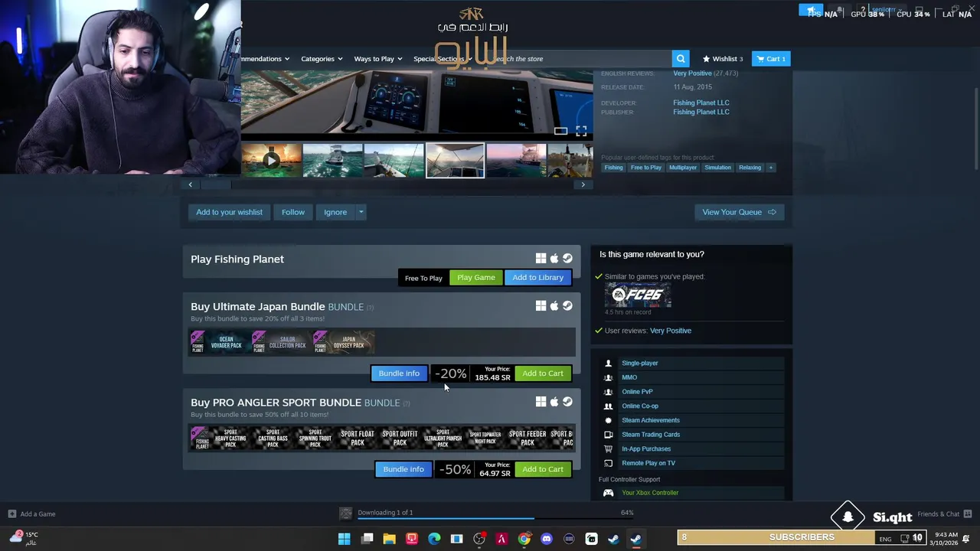The image size is (980, 551).
Task: Click the Follow button
Action: point(293,212)
